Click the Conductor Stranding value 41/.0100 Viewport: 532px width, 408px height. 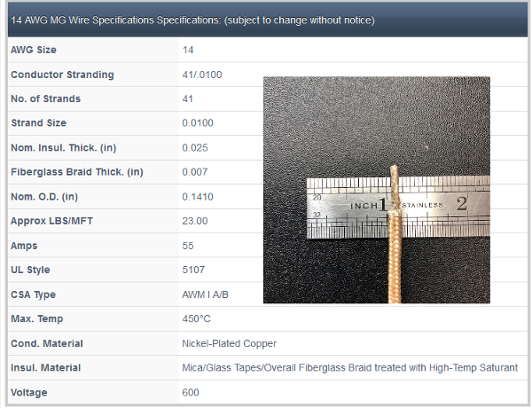(202, 75)
